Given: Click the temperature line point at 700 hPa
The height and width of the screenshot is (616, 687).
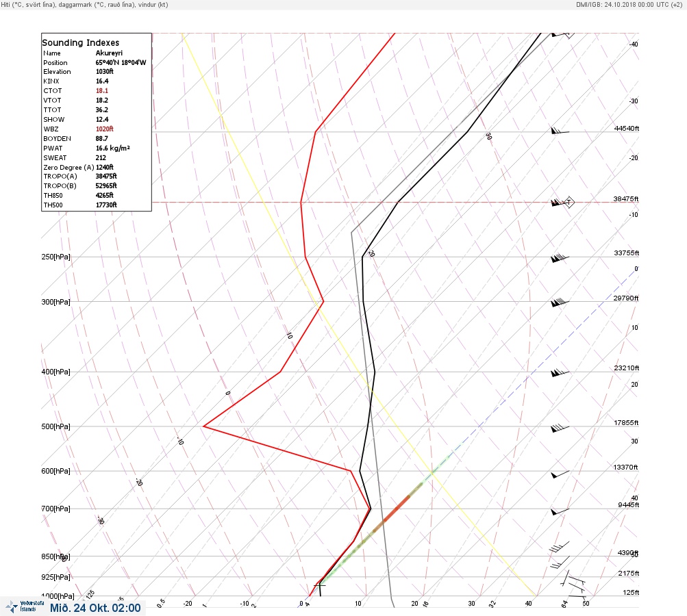Looking at the screenshot, I should (x=371, y=509).
